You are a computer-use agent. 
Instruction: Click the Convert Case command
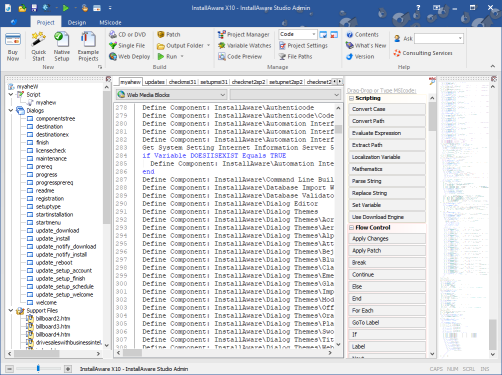tap(387, 109)
